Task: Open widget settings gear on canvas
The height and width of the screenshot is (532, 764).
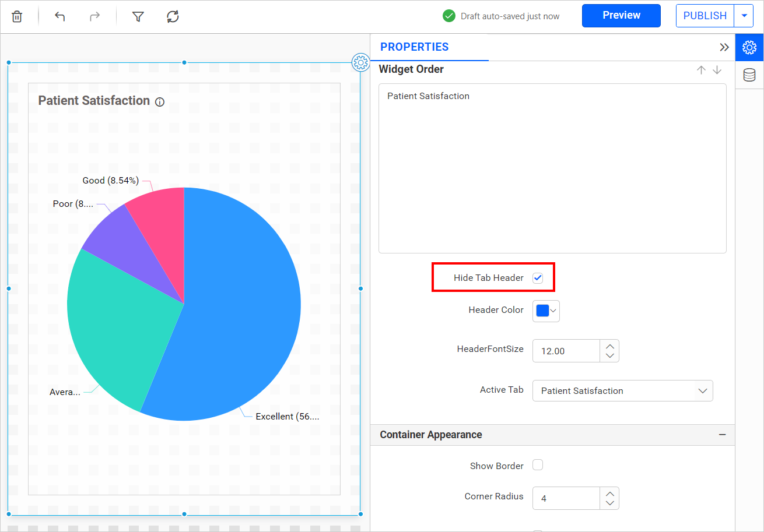Action: coord(360,62)
